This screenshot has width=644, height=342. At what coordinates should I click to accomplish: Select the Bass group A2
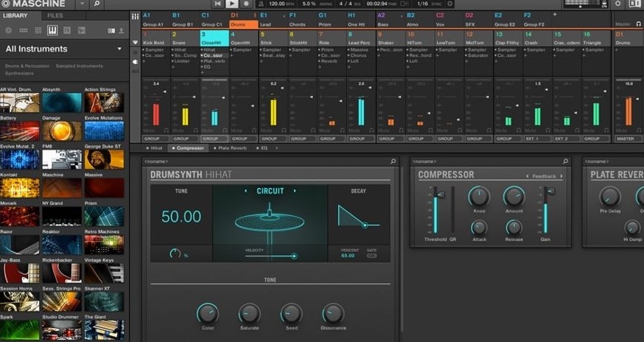click(391, 20)
